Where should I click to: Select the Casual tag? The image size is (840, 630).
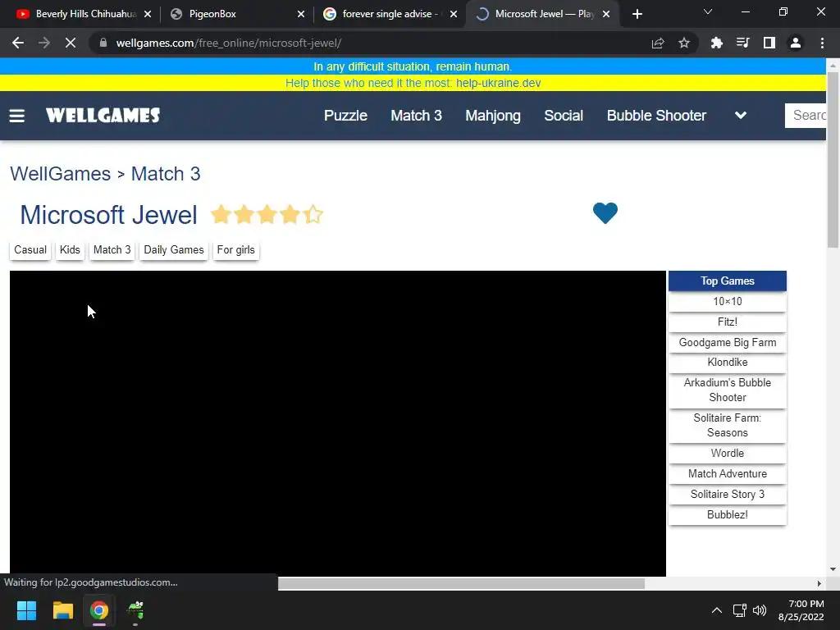(30, 249)
